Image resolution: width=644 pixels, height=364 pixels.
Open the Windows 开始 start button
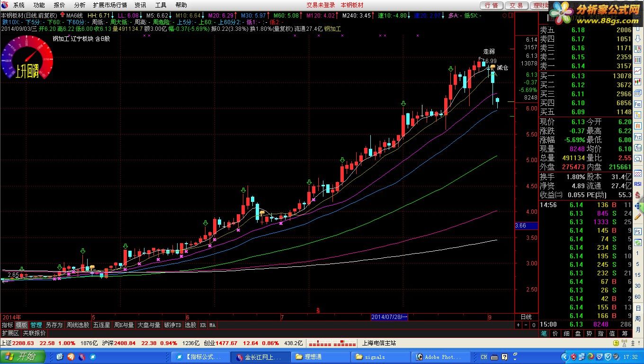(23, 356)
